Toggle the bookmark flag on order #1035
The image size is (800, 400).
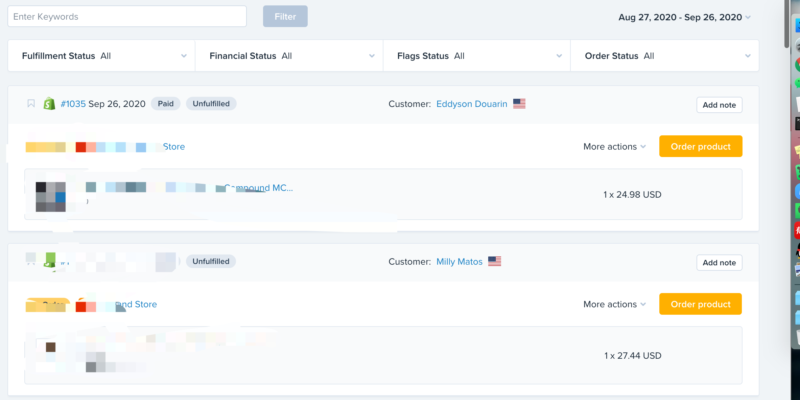pyautogui.click(x=31, y=104)
